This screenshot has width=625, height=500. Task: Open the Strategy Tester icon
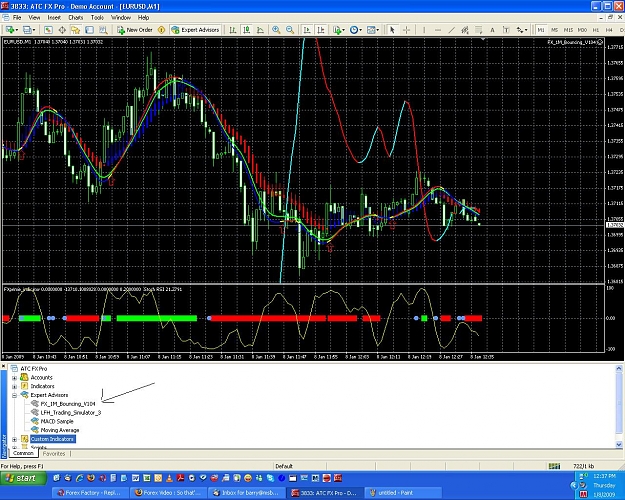pyautogui.click(x=103, y=30)
